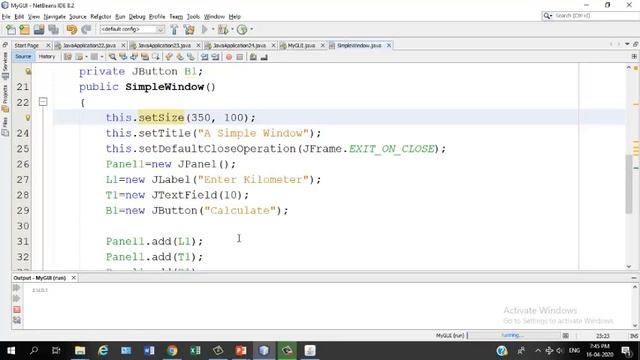Open the Debug menu
This screenshot has height=360, width=640.
point(137,17)
